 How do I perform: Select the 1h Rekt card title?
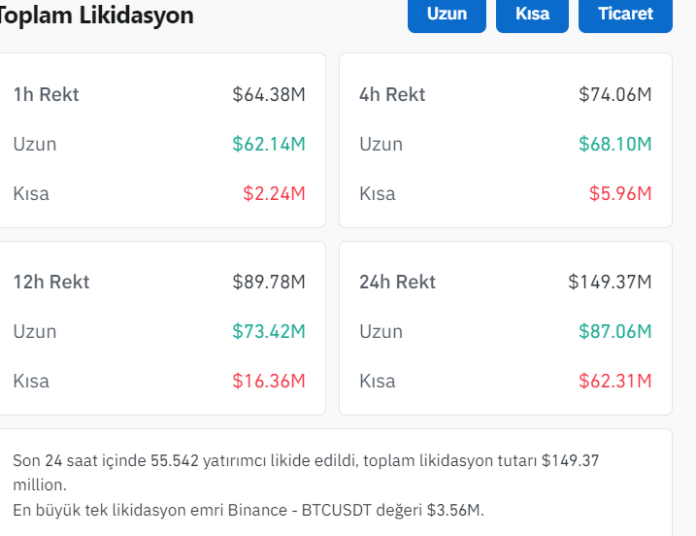(46, 95)
